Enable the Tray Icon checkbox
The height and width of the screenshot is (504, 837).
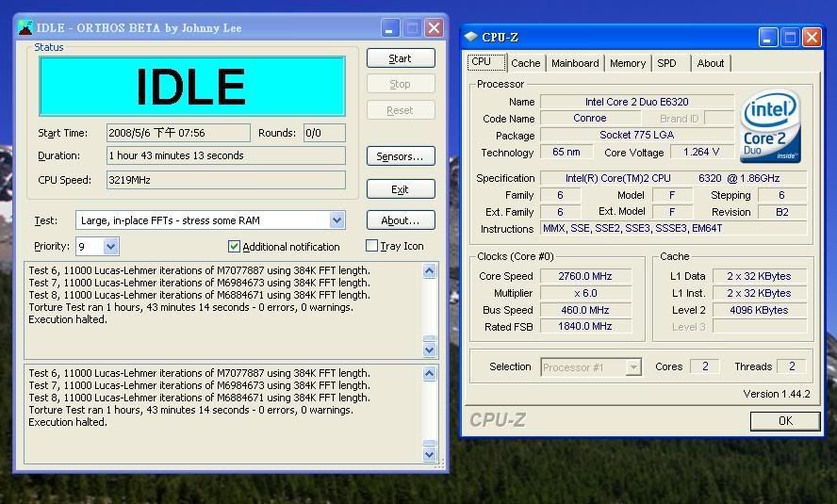(371, 246)
